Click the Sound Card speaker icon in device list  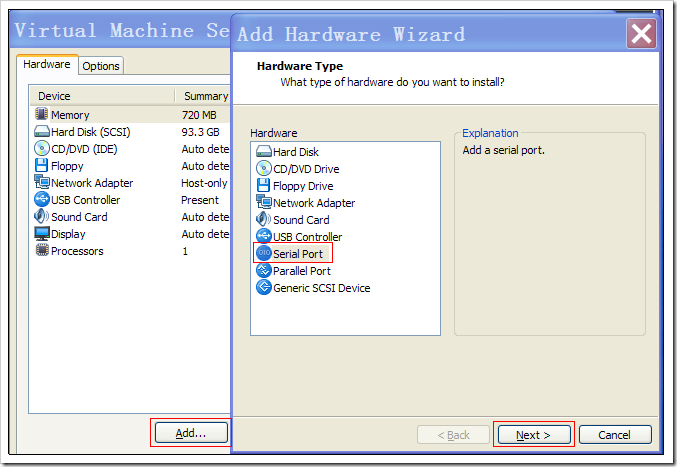(x=41, y=216)
